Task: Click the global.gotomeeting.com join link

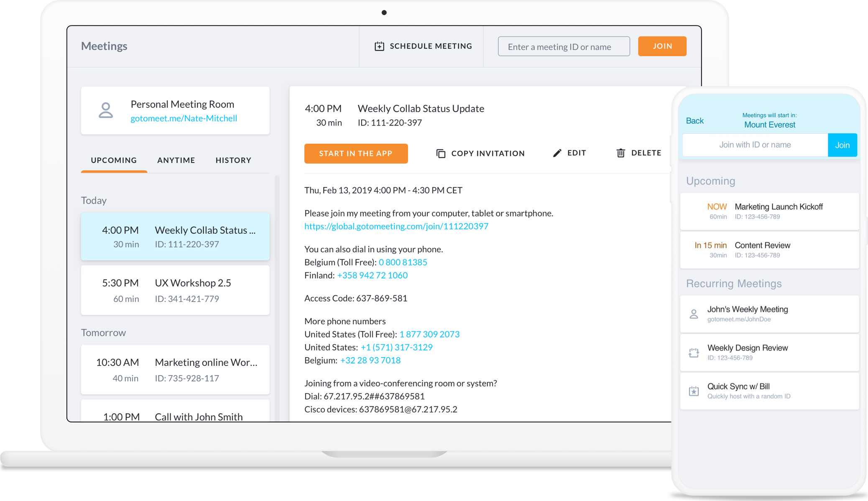Action: point(396,226)
